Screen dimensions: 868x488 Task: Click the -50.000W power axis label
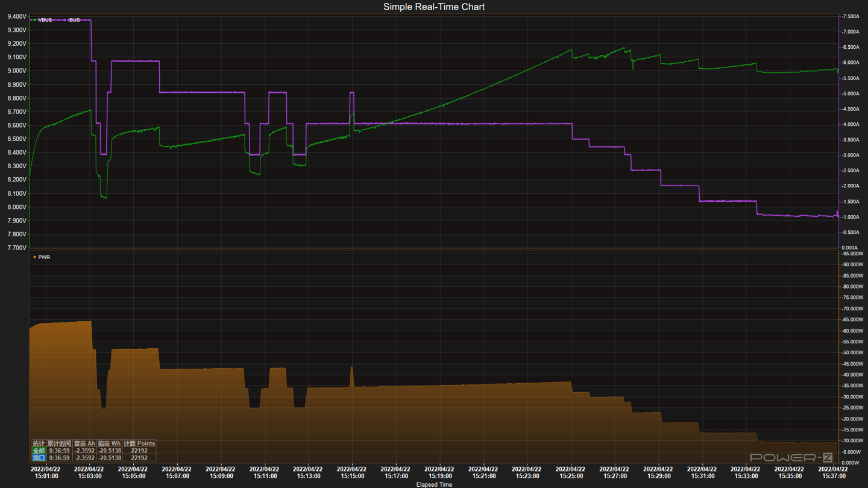click(x=852, y=352)
